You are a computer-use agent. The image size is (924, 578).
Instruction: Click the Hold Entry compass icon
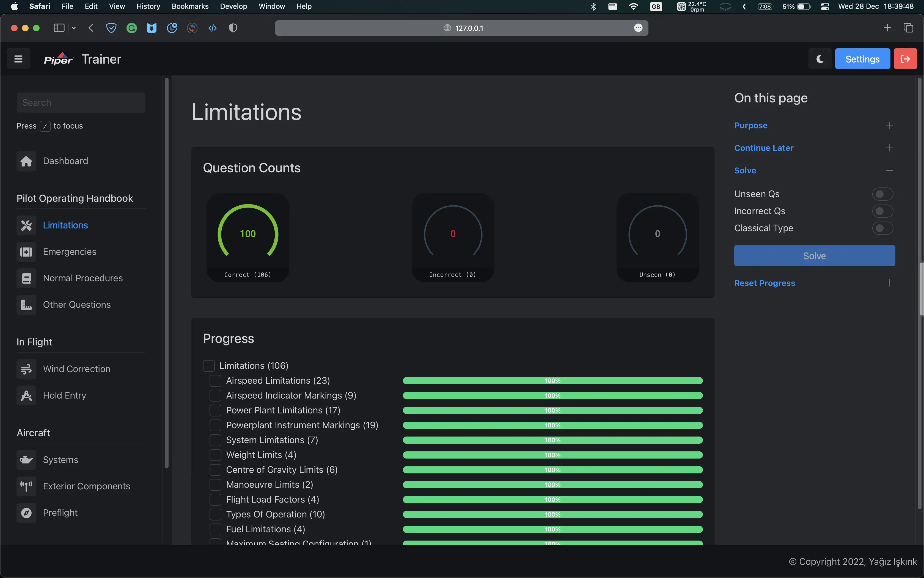click(x=26, y=395)
